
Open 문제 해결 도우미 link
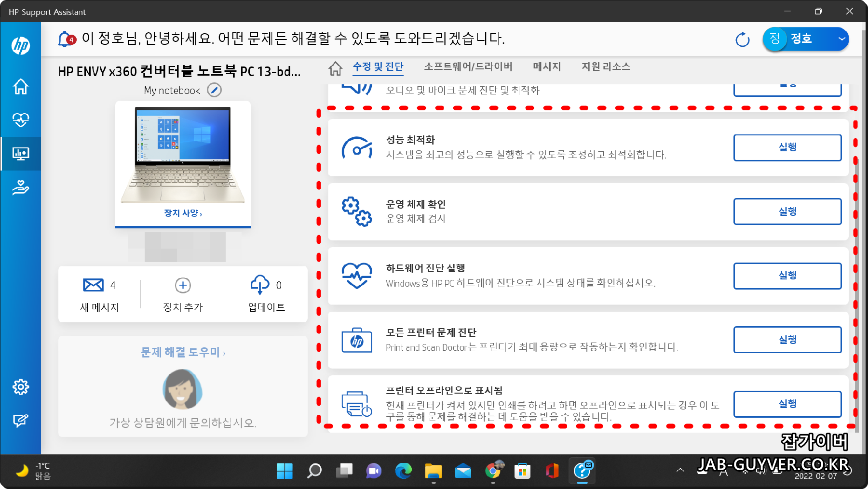coord(183,352)
